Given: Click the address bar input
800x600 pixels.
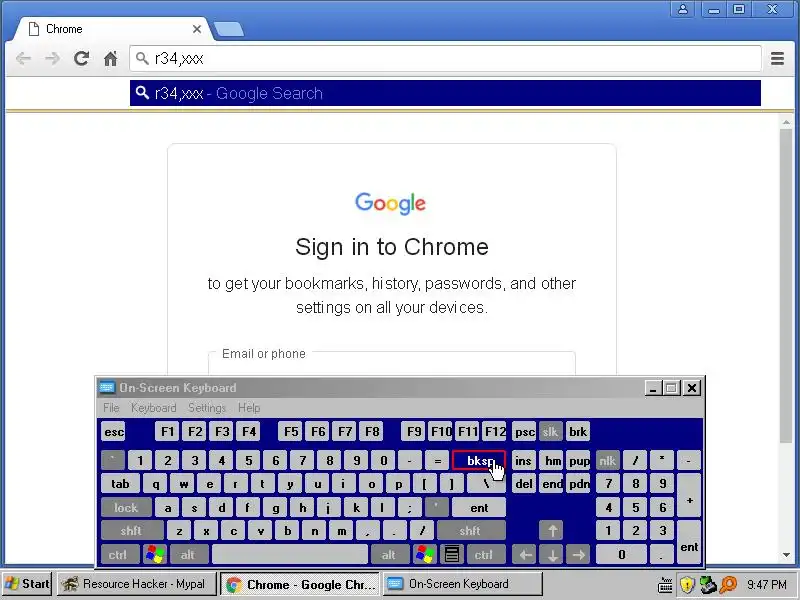Looking at the screenshot, I should [x=445, y=59].
